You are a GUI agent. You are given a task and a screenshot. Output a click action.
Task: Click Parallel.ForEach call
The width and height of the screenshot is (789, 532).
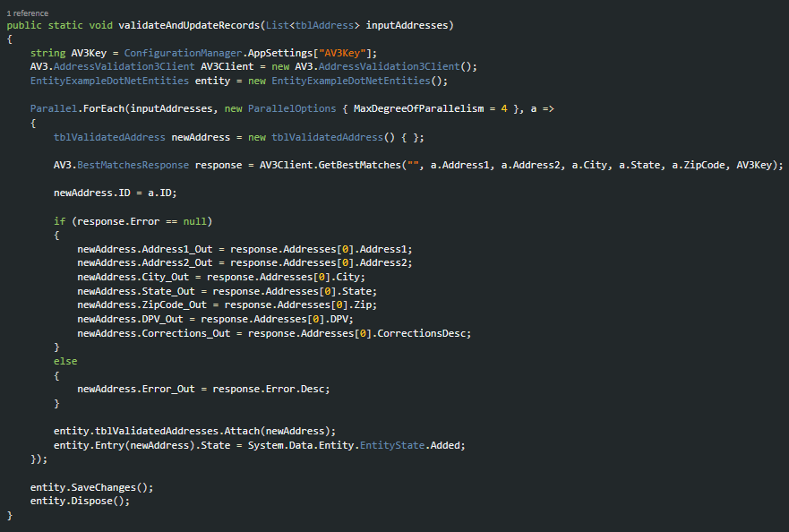77,108
